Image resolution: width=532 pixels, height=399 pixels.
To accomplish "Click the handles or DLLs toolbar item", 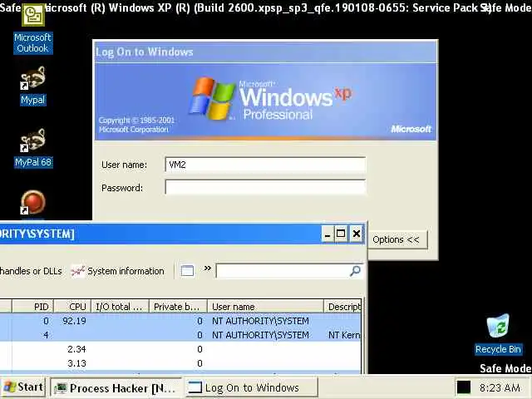I will [31, 271].
